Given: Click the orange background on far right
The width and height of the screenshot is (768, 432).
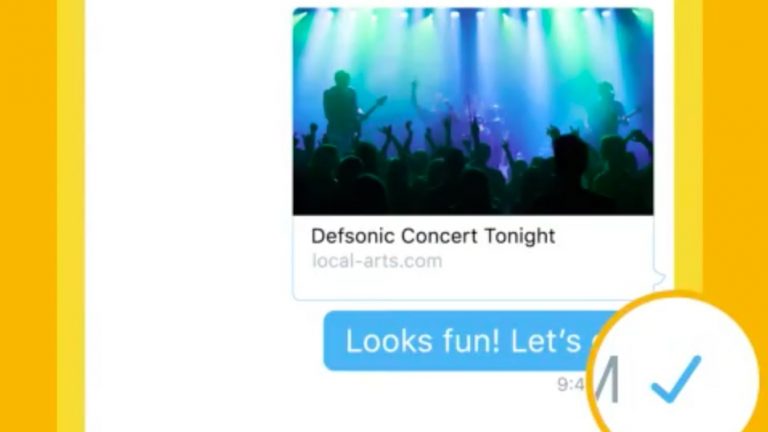Looking at the screenshot, I should click(x=735, y=147).
